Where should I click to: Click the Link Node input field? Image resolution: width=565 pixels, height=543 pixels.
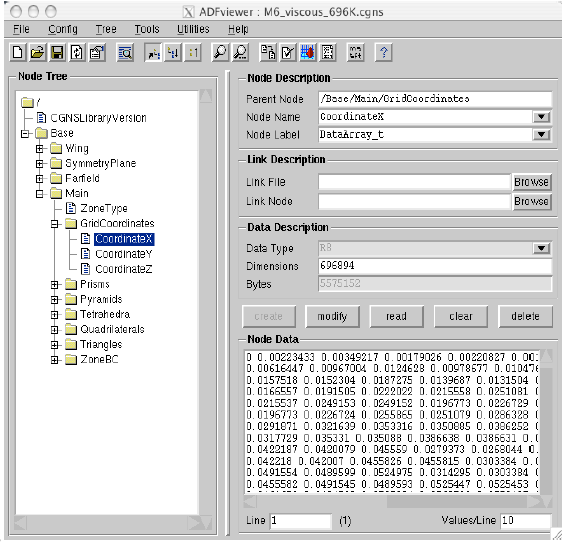414,201
